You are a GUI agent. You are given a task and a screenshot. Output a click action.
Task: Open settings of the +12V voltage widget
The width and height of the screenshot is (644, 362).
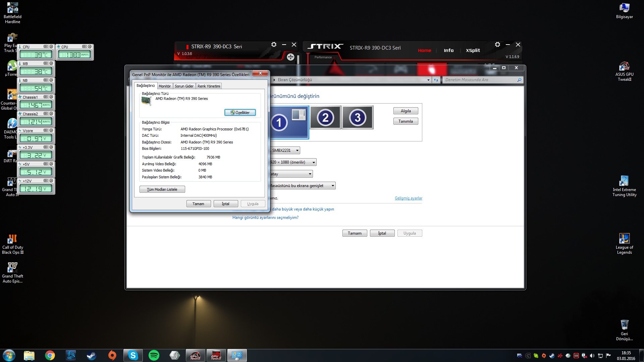point(46,181)
